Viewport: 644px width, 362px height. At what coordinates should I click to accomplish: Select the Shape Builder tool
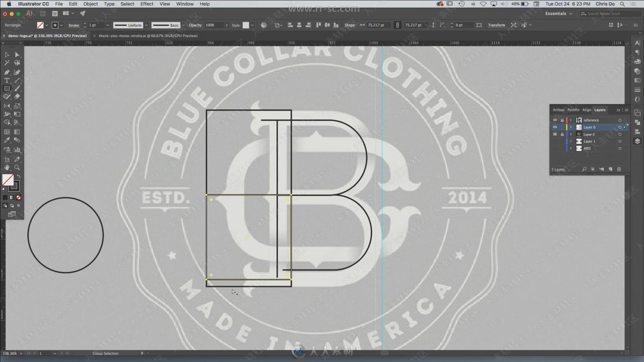tap(7, 122)
